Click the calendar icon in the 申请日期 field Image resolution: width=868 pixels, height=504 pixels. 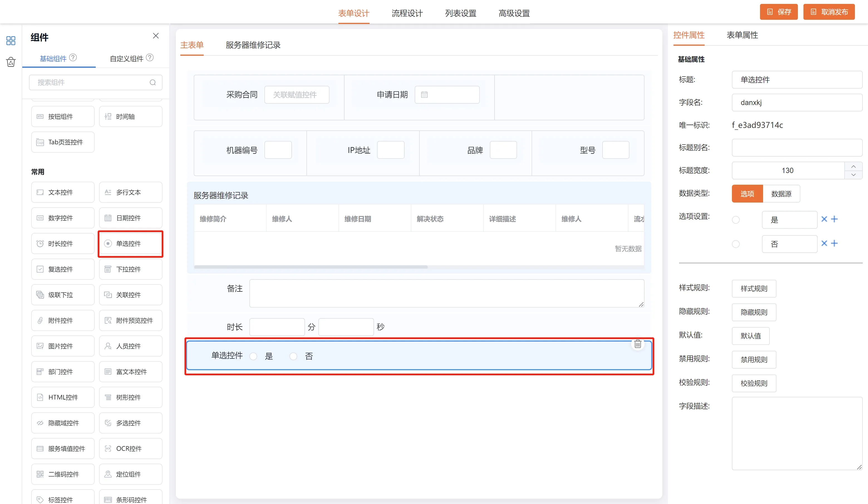424,95
